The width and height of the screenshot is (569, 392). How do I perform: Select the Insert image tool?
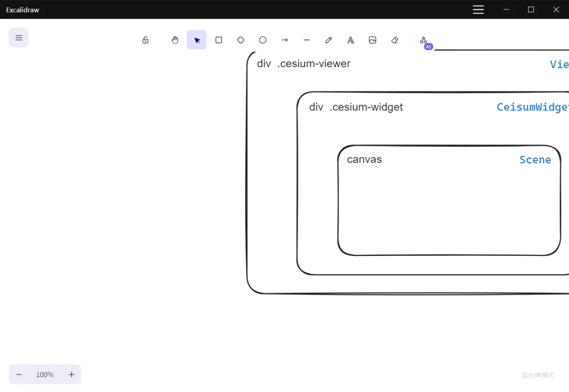coord(373,40)
